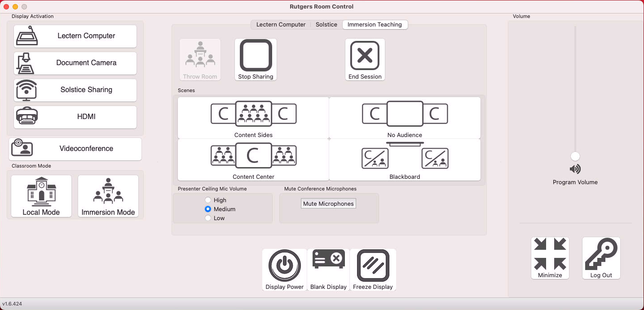Switch to the Solstice tab
This screenshot has height=310, width=644.
tap(326, 25)
